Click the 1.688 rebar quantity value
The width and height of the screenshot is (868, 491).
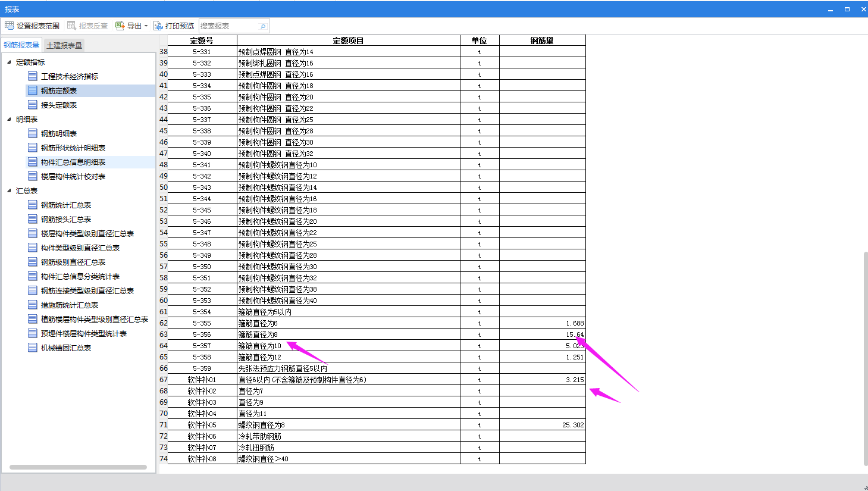tap(575, 323)
